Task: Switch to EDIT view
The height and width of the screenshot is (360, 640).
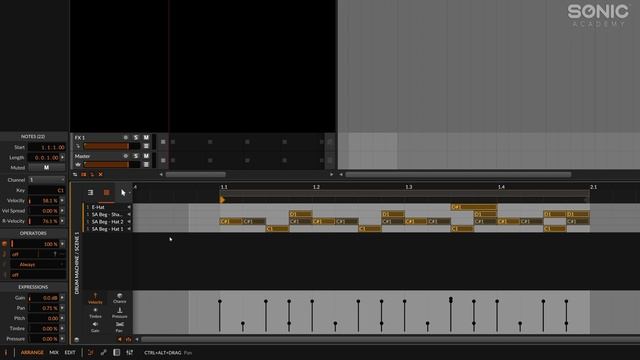Action: [x=70, y=352]
